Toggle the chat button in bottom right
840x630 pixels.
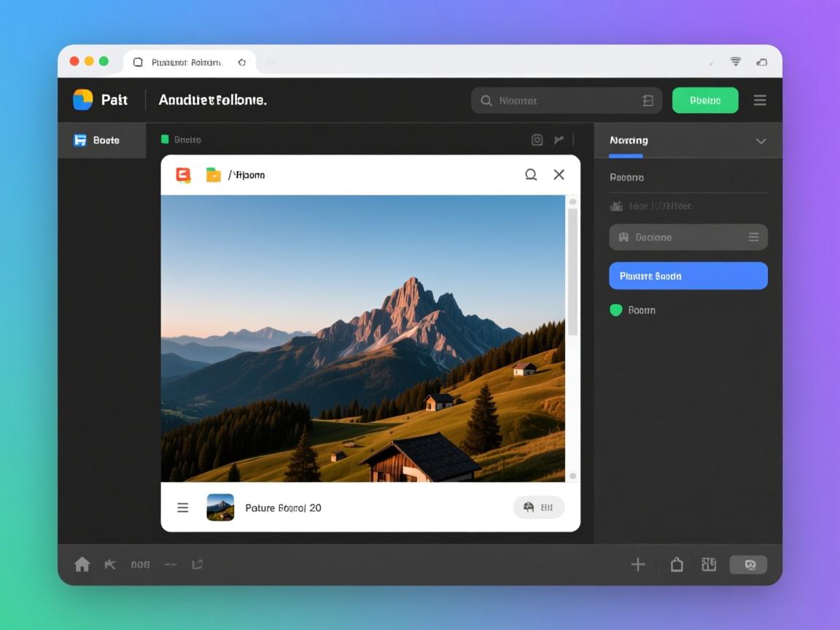pyautogui.click(x=749, y=564)
